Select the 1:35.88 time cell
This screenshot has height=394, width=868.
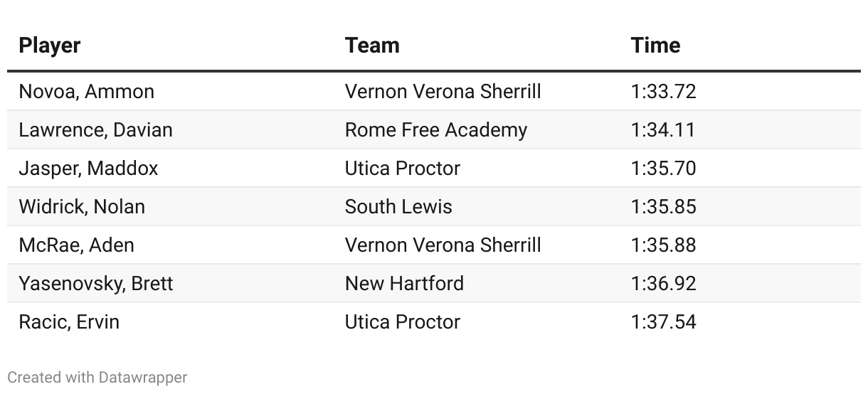pos(663,245)
